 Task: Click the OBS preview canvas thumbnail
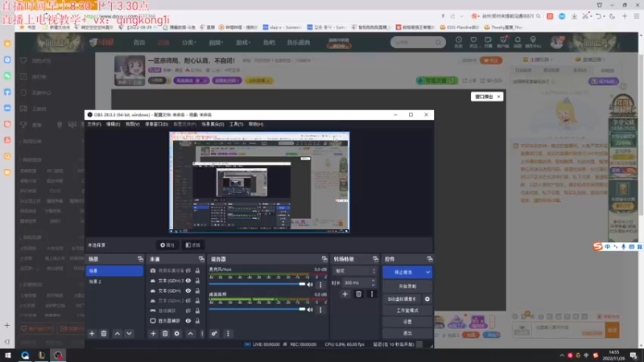(x=259, y=182)
